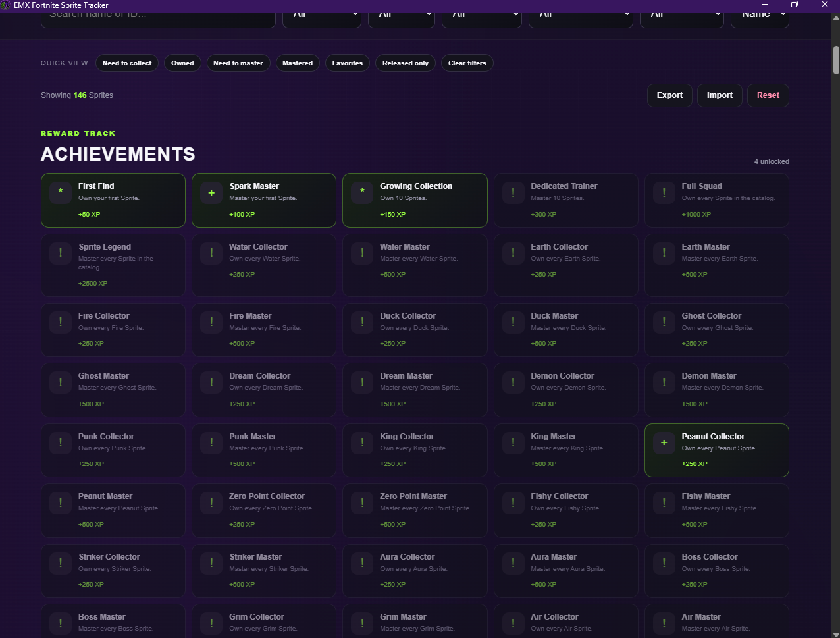The height and width of the screenshot is (638, 840).
Task: Click the vertical scrollbar thumb
Action: (x=836, y=60)
